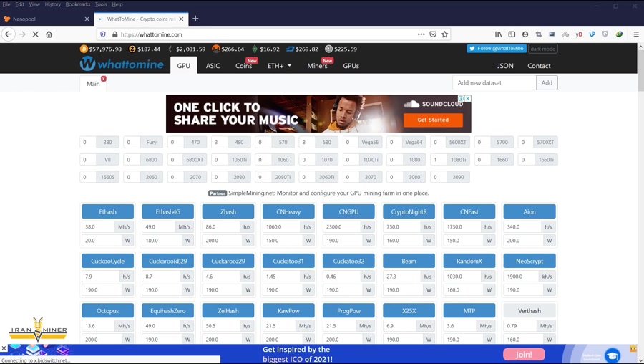This screenshot has height=364, width=644.
Task: Toggle the RandomX algorithm button
Action: (469, 261)
